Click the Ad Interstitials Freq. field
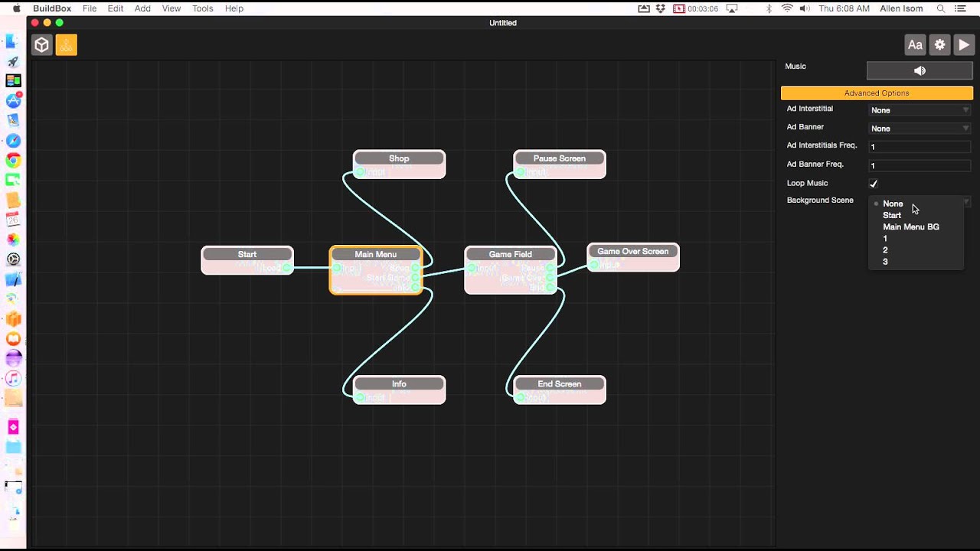 coord(920,146)
